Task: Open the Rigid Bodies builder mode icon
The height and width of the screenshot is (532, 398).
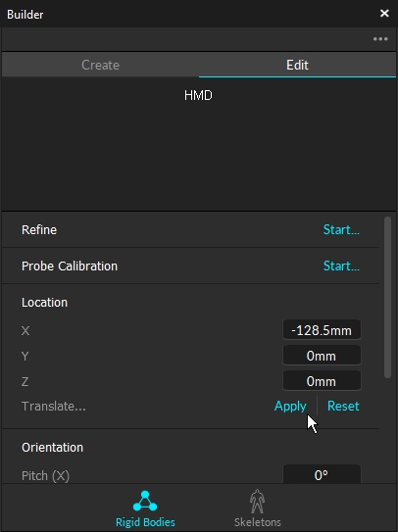Action: click(x=145, y=501)
